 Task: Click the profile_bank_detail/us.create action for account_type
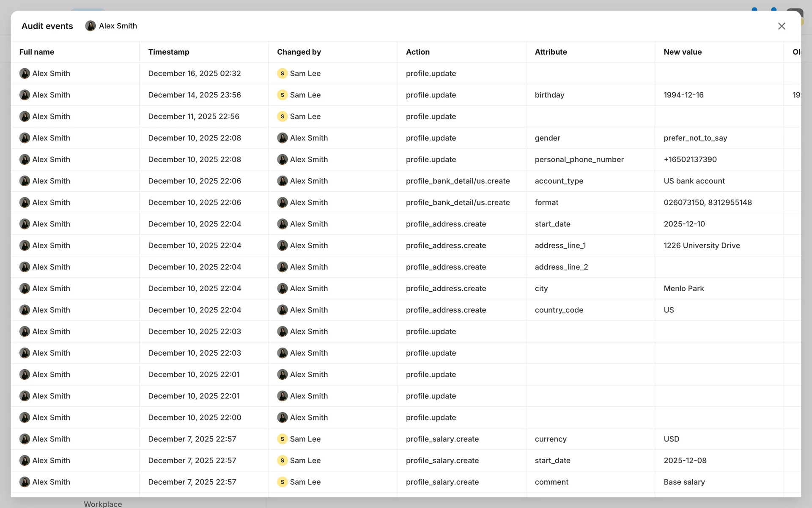pos(458,181)
